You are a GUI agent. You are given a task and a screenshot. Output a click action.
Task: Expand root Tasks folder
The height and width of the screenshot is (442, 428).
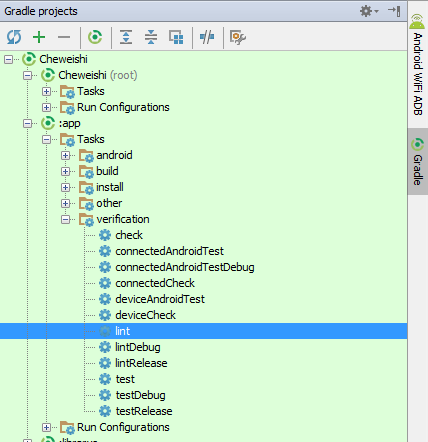[x=47, y=91]
